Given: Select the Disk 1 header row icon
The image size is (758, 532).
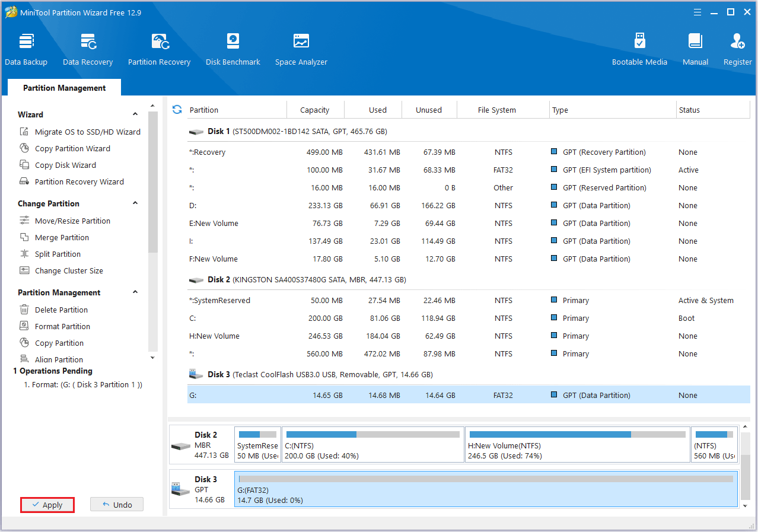Looking at the screenshot, I should (196, 132).
